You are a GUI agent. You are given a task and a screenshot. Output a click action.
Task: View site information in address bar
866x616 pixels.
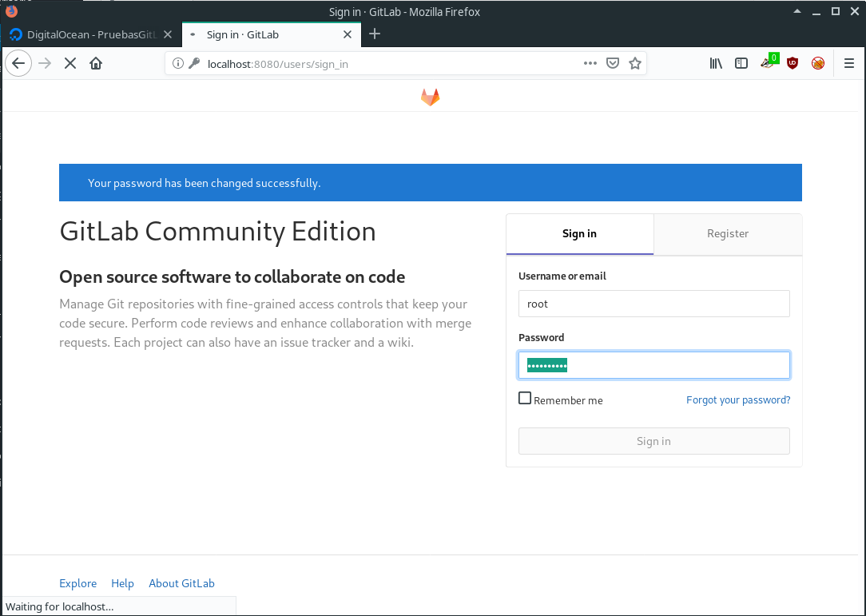(178, 64)
